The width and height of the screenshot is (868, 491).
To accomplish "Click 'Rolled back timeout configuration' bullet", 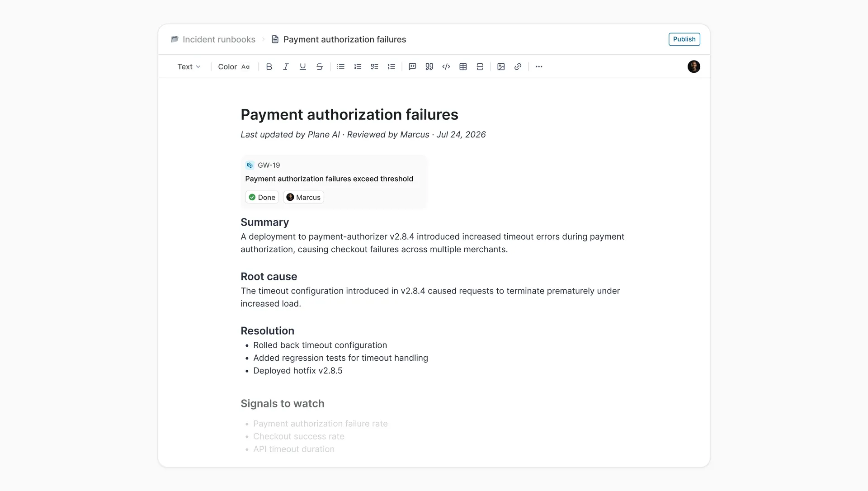I will coord(320,345).
